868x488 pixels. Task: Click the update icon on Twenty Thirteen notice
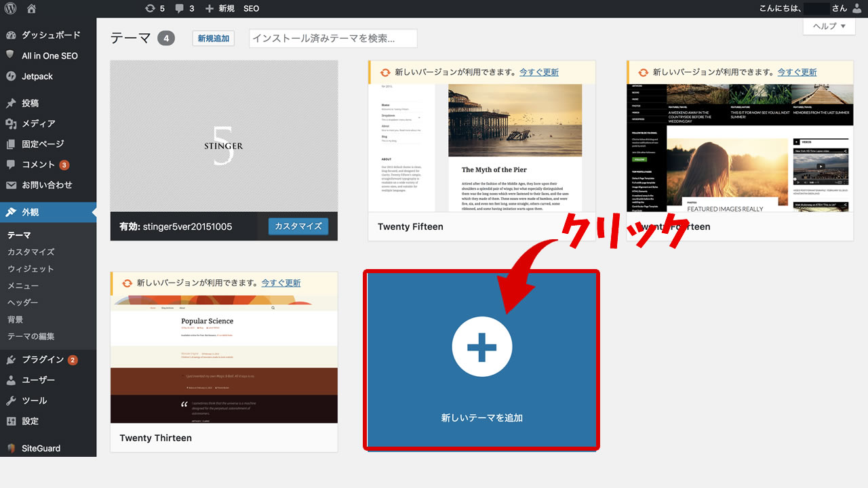[127, 283]
